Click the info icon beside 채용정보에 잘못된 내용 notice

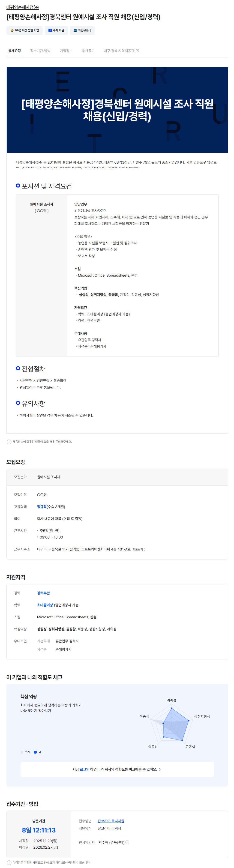[9, 442]
